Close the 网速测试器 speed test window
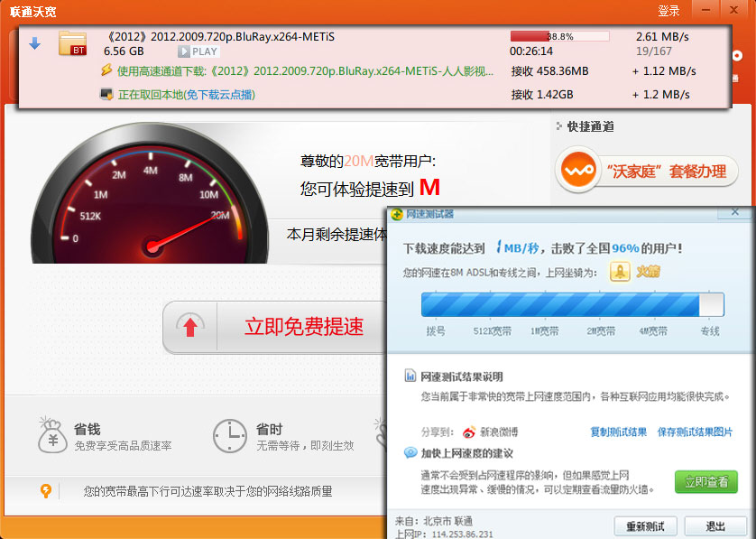The width and height of the screenshot is (756, 539). 734,212
